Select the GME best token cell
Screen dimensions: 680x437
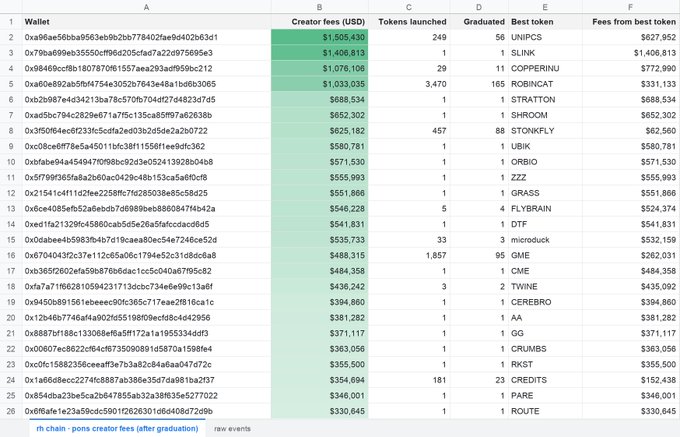545,255
